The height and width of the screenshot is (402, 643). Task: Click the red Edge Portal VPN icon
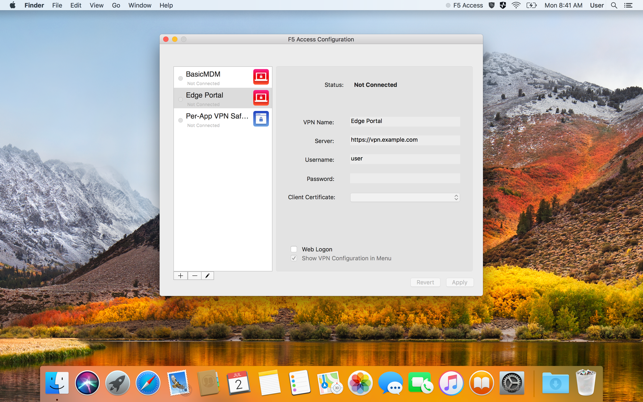click(x=261, y=98)
